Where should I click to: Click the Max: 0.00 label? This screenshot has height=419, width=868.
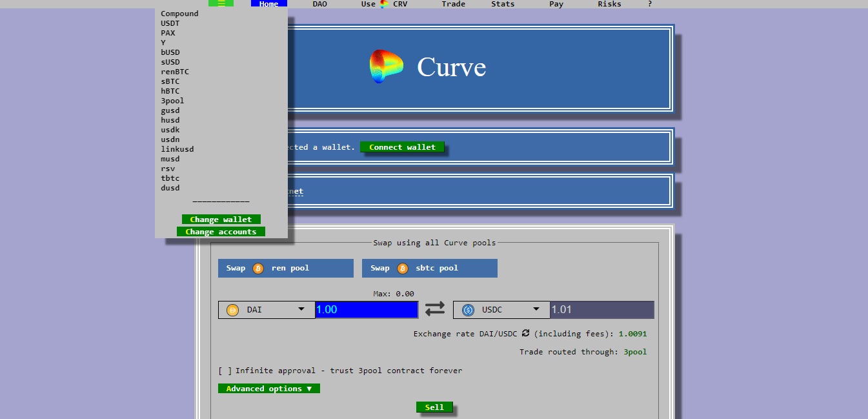click(394, 294)
